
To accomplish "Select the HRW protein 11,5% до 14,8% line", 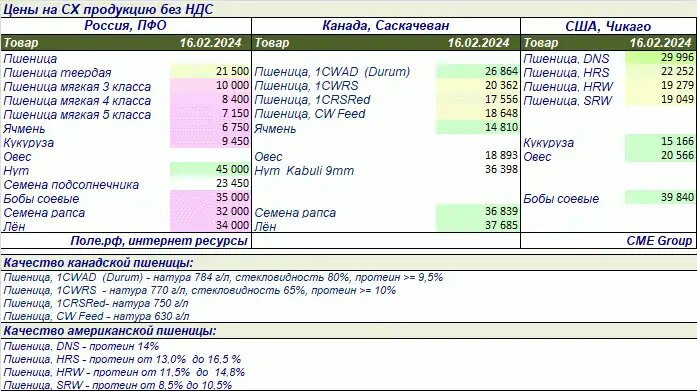I will coord(124,372).
